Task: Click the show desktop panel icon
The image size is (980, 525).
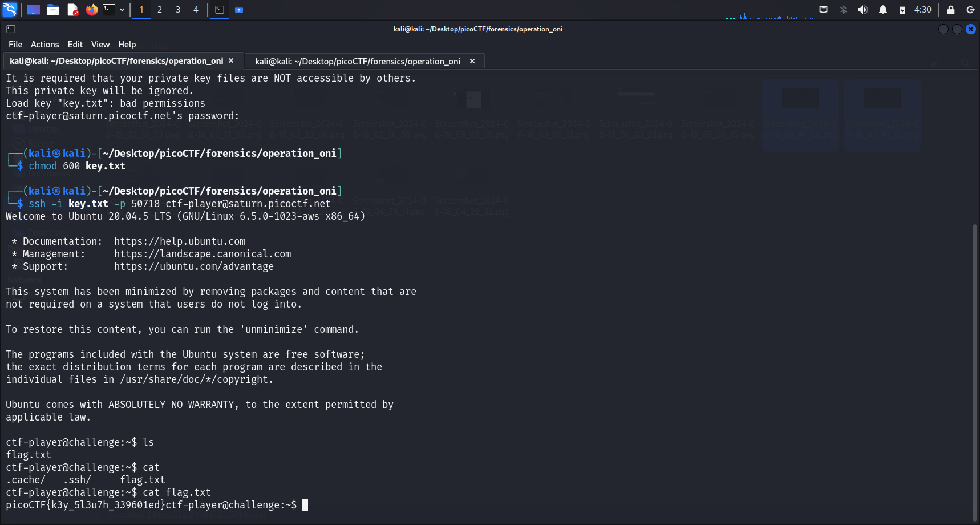Action: click(34, 10)
